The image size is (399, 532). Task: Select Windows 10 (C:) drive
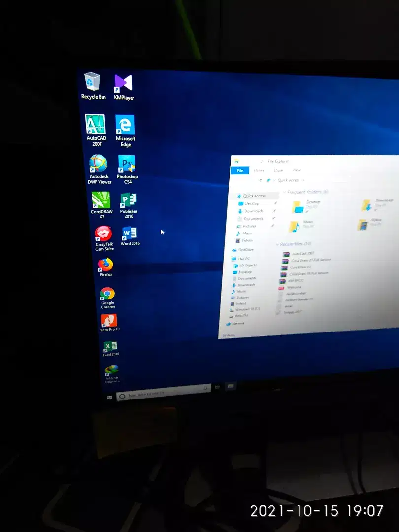(x=247, y=309)
